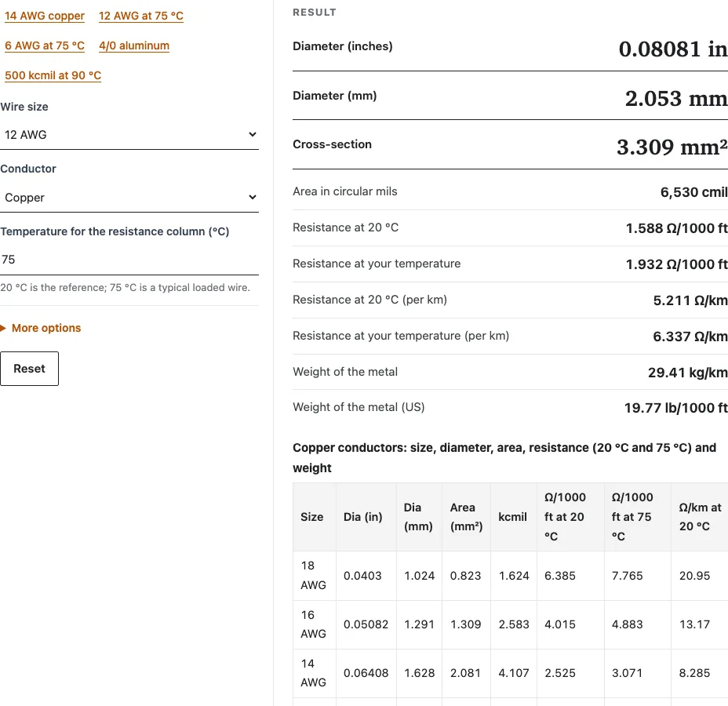Viewport: 728px width, 706px height.
Task: Load the 12 AWG at 75 °C preset
Action: pos(141,16)
